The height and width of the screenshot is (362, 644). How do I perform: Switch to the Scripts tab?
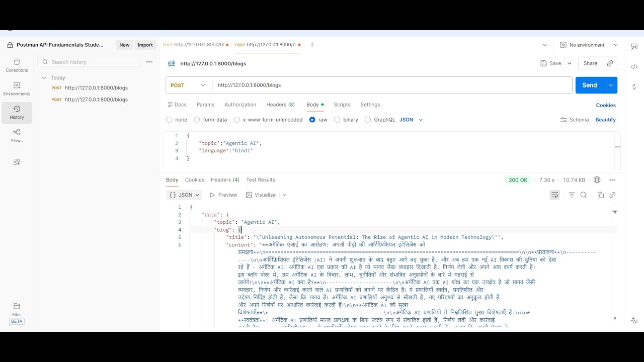[342, 105]
